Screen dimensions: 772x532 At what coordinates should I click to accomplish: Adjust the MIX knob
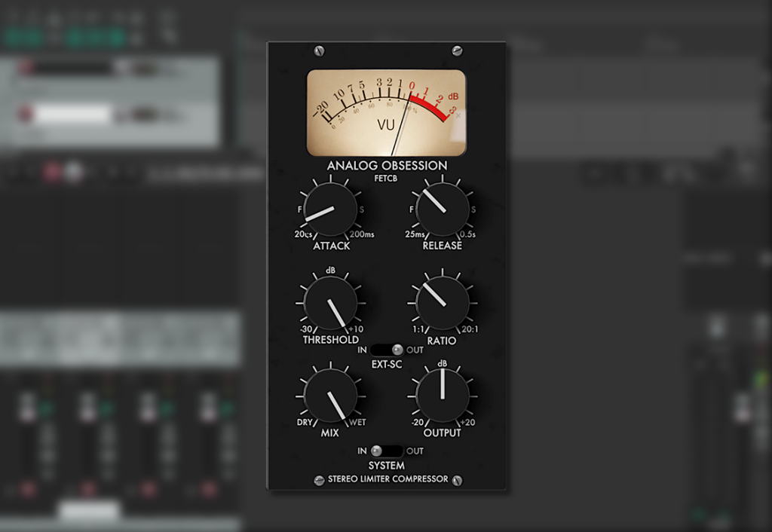click(330, 398)
